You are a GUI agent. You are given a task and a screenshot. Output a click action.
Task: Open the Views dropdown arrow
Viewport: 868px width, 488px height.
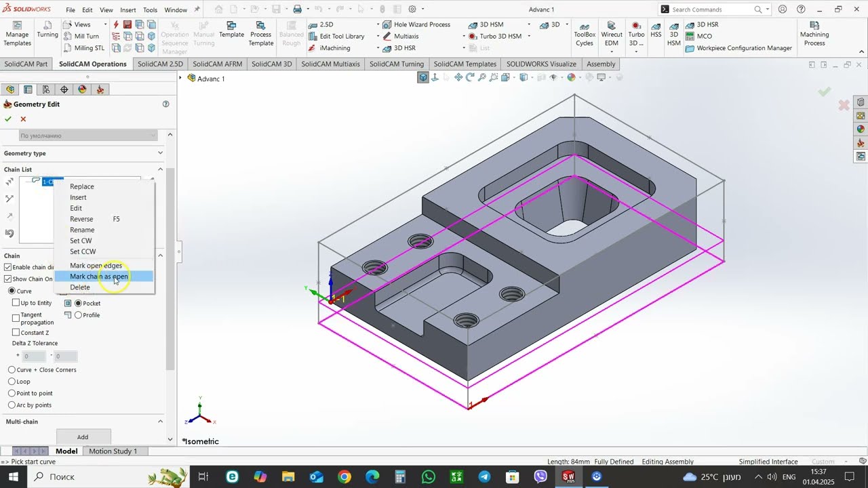pyautogui.click(x=105, y=25)
